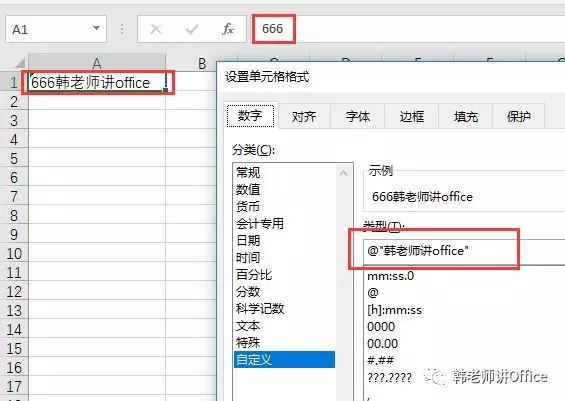Open the insert function fx button
Viewport: 565px width, 401px height.
228,29
